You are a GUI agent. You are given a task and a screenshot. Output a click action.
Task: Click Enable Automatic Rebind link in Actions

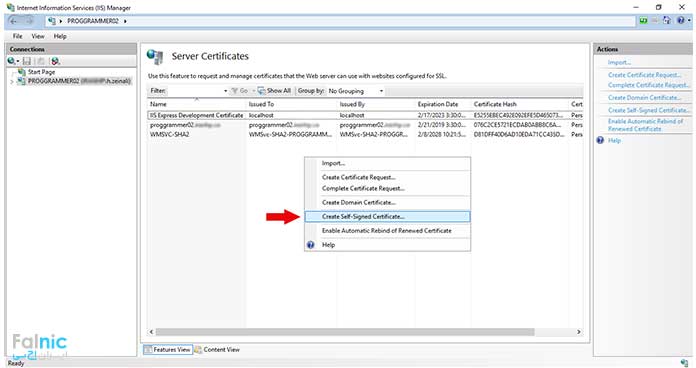[645, 125]
